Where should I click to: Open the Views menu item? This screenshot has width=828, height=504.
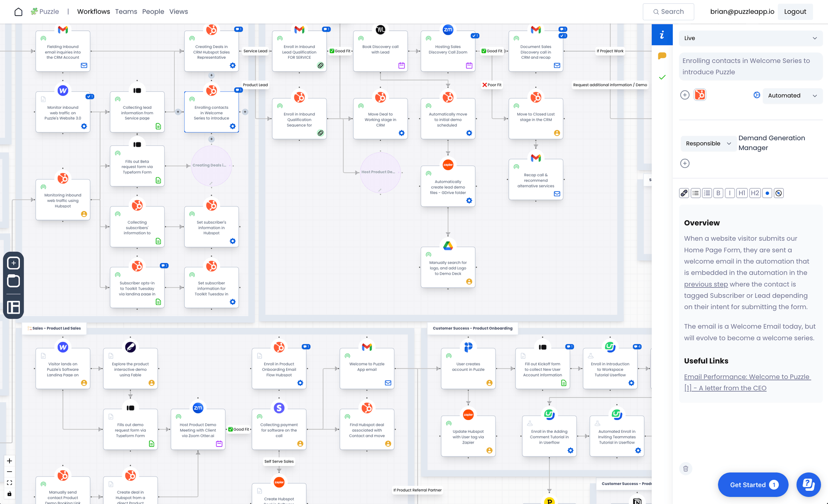click(x=178, y=11)
